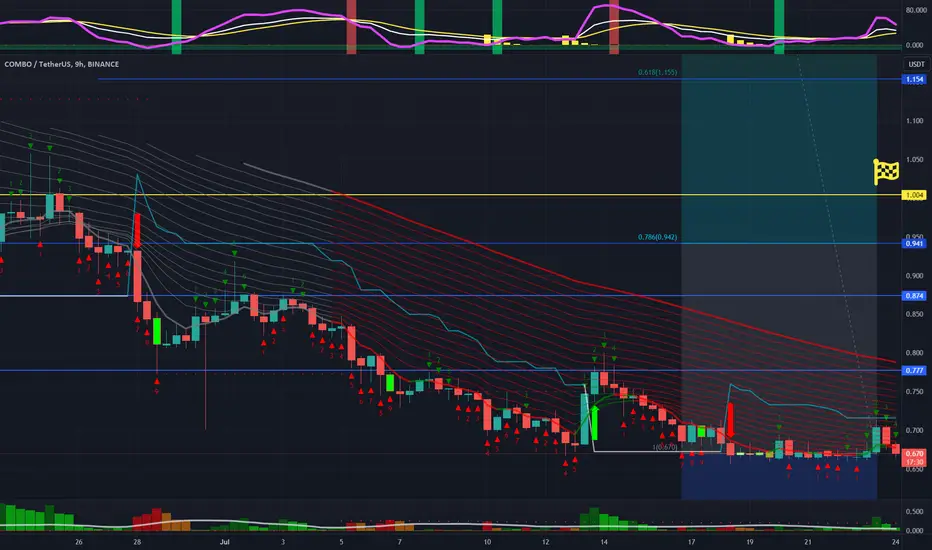Click the 0.750 price scale value

tap(914, 391)
